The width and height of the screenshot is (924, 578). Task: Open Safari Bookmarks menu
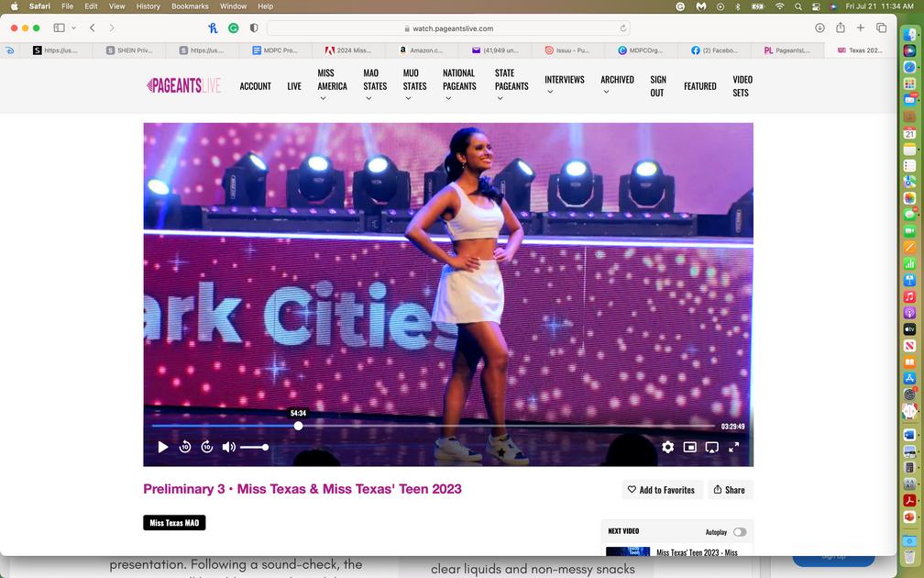point(190,6)
